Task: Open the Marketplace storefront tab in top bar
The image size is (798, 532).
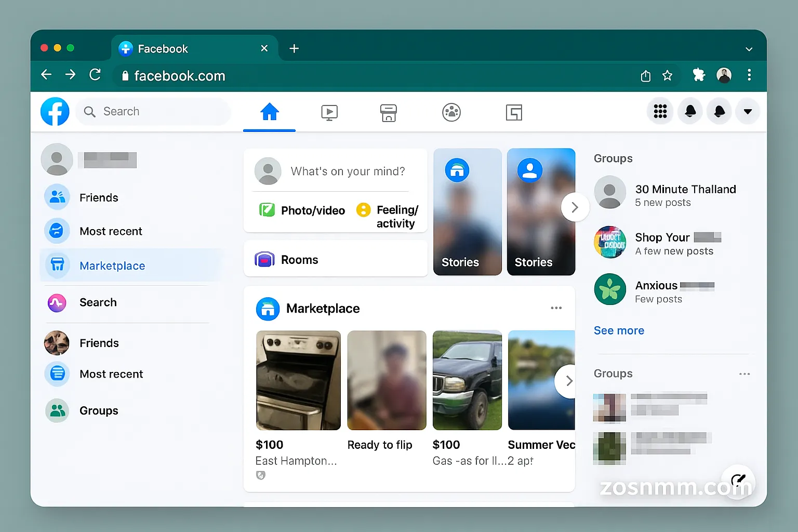Action: coord(389,112)
